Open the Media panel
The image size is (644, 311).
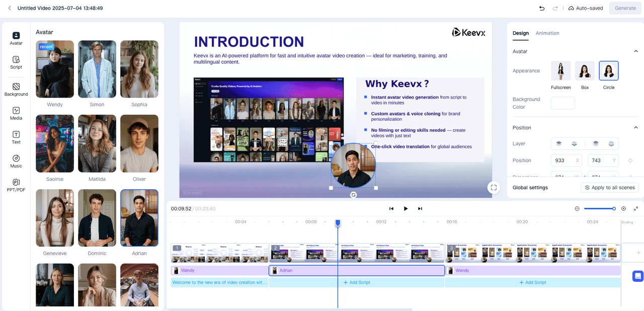(16, 113)
